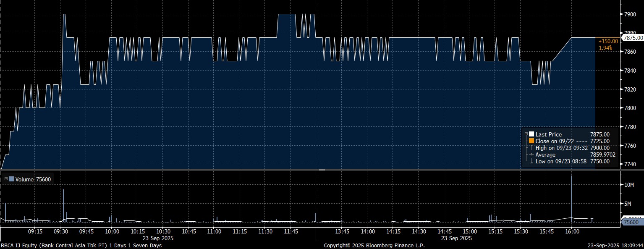Screen dimensions: 644x249
Task: Select the Low marker icon in legend
Action: [531, 162]
